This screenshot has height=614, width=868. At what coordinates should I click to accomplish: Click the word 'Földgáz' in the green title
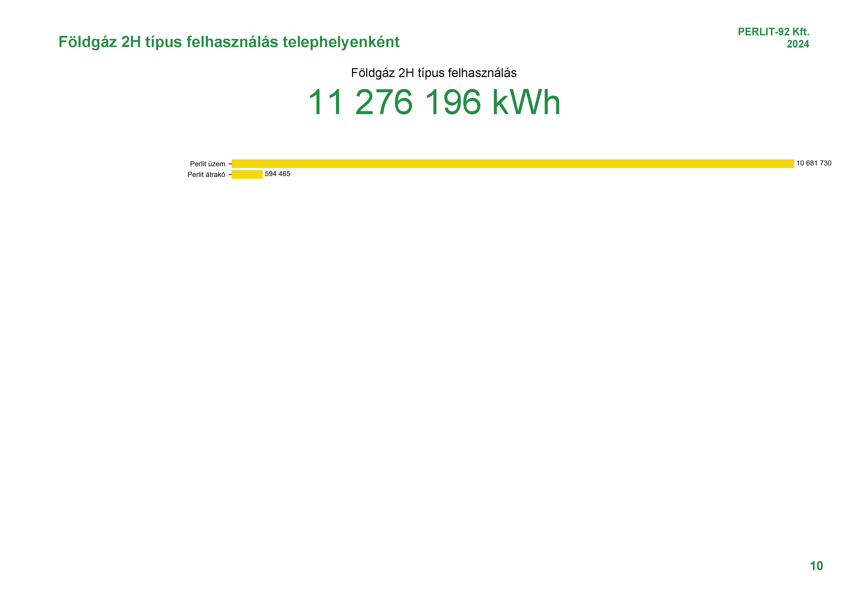click(87, 42)
